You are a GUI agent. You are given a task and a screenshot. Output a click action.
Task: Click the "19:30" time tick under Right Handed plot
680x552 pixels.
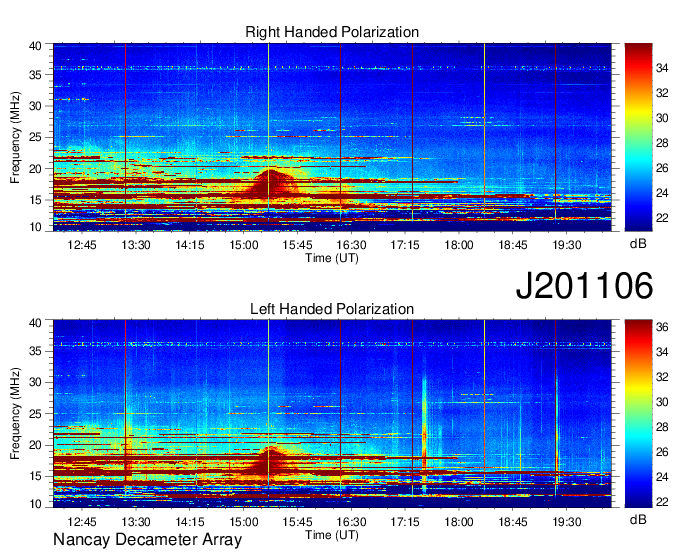click(567, 245)
